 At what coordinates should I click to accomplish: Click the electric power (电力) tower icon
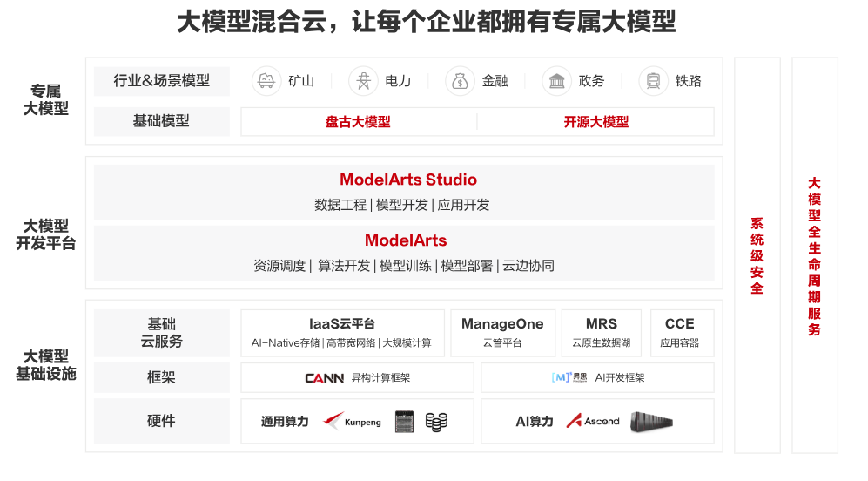pyautogui.click(x=363, y=81)
